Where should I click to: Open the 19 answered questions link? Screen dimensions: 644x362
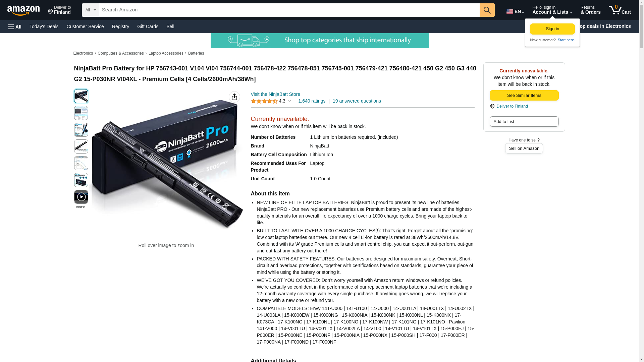click(x=357, y=101)
